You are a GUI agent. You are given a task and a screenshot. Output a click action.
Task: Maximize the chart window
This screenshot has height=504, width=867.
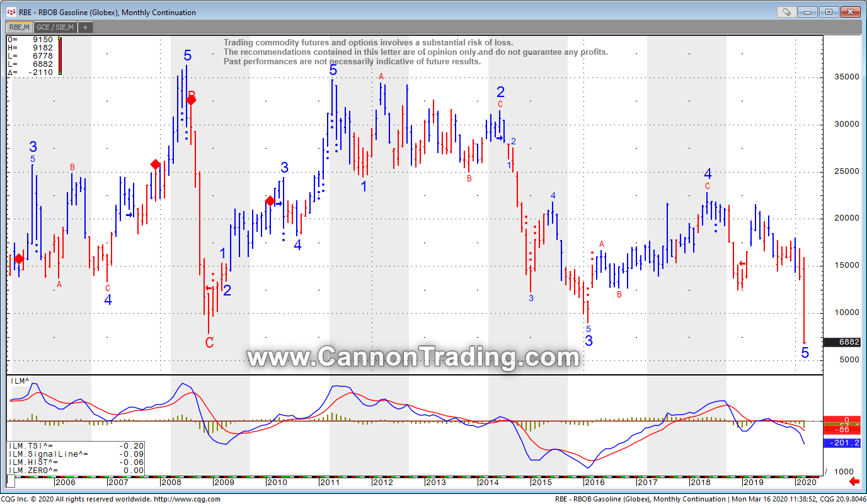[829, 12]
